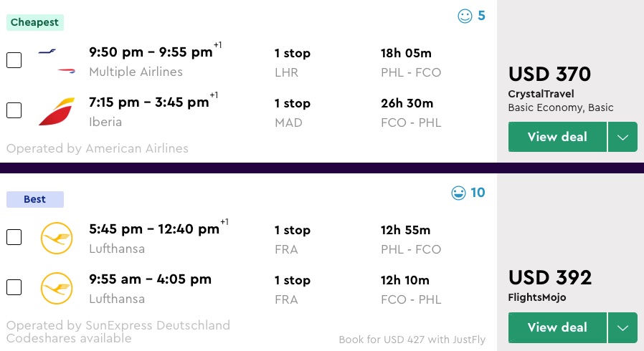This screenshot has height=351, width=644.
Task: Click the Lufthansa logo on the 5:45 pm flight
Action: click(57, 238)
